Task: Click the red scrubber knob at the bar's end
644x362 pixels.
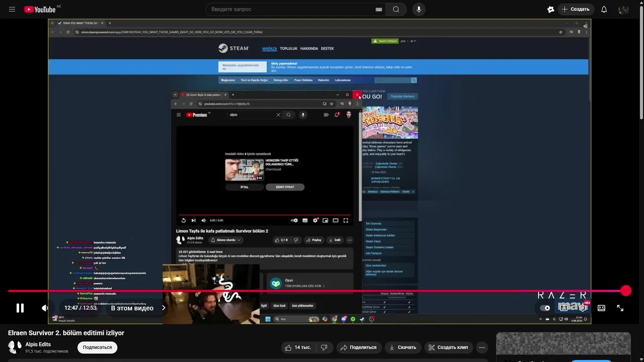Action: click(x=626, y=291)
